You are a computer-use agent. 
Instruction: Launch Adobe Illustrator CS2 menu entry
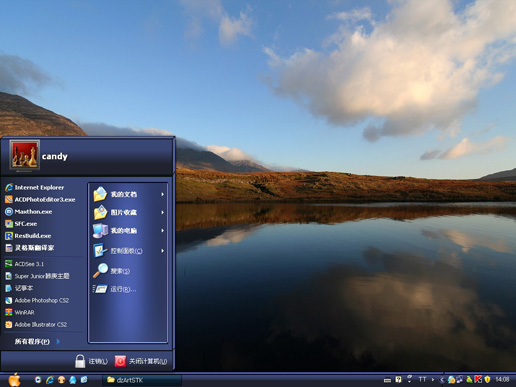tap(36, 324)
